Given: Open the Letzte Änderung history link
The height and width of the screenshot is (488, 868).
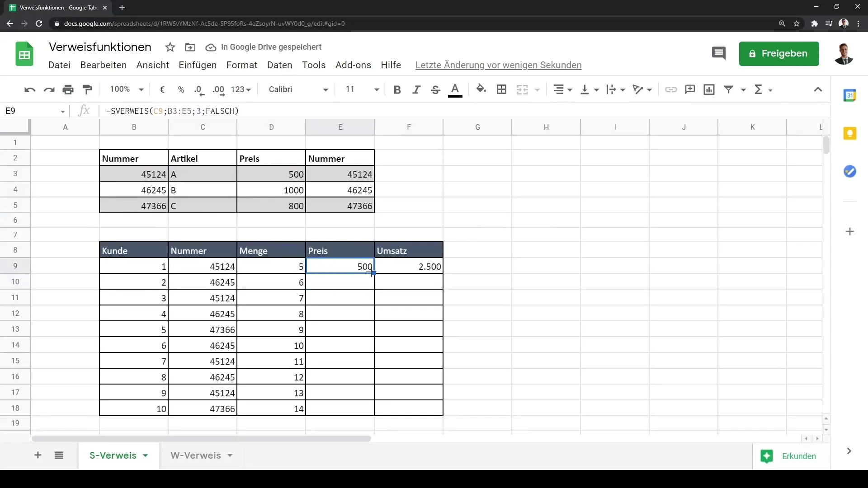Looking at the screenshot, I should (x=498, y=65).
